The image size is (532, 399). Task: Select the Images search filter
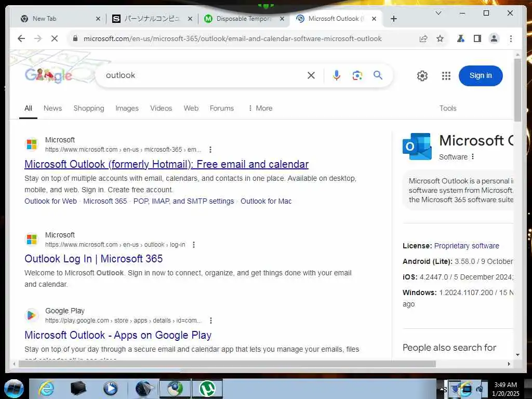pyautogui.click(x=127, y=108)
